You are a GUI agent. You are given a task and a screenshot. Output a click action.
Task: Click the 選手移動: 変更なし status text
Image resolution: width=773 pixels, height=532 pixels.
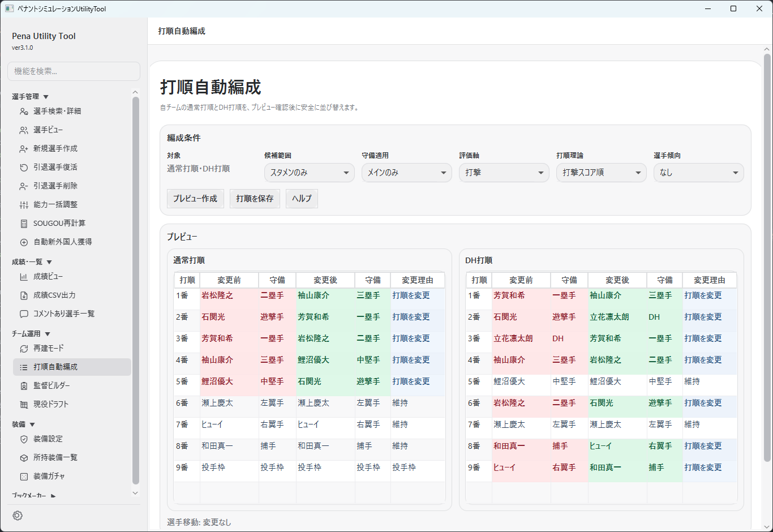pos(199,522)
